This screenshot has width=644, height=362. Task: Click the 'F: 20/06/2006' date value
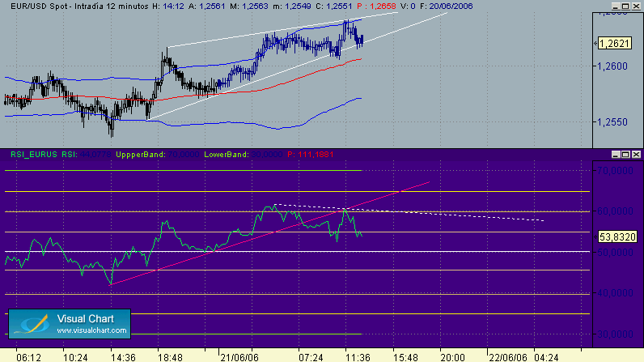coord(446,6)
